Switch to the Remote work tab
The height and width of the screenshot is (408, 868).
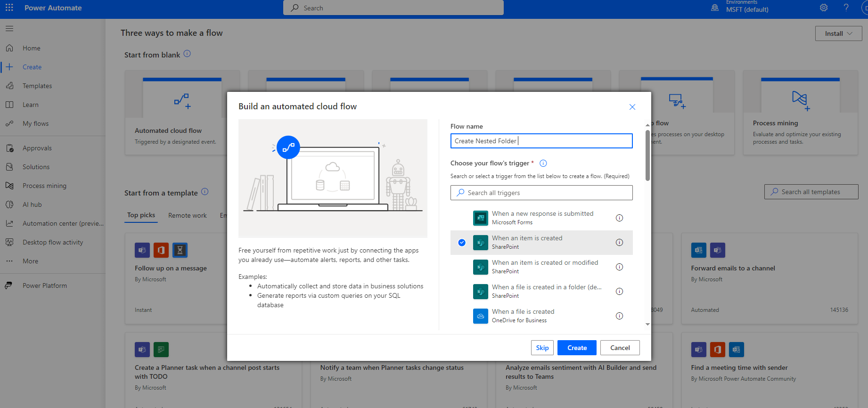click(x=188, y=215)
